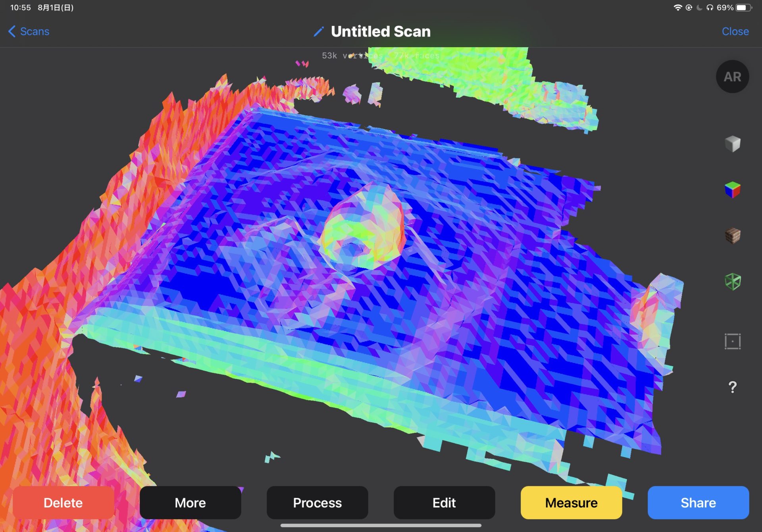
Task: Tap the pencil icon to rename scan
Action: point(319,31)
